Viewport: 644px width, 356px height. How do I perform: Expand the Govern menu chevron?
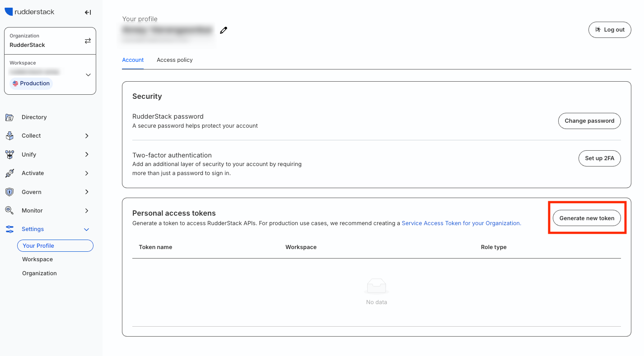tap(87, 192)
